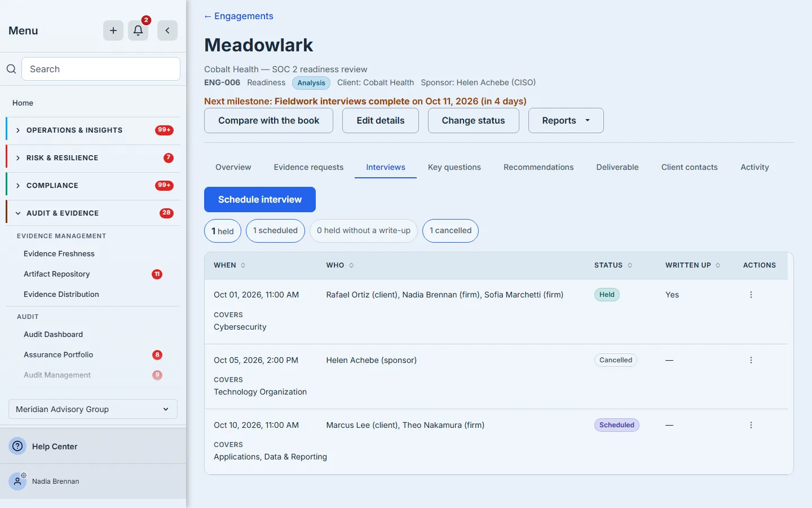
Task: Sort by the WRITTEN UP column arrows
Action: (x=718, y=265)
